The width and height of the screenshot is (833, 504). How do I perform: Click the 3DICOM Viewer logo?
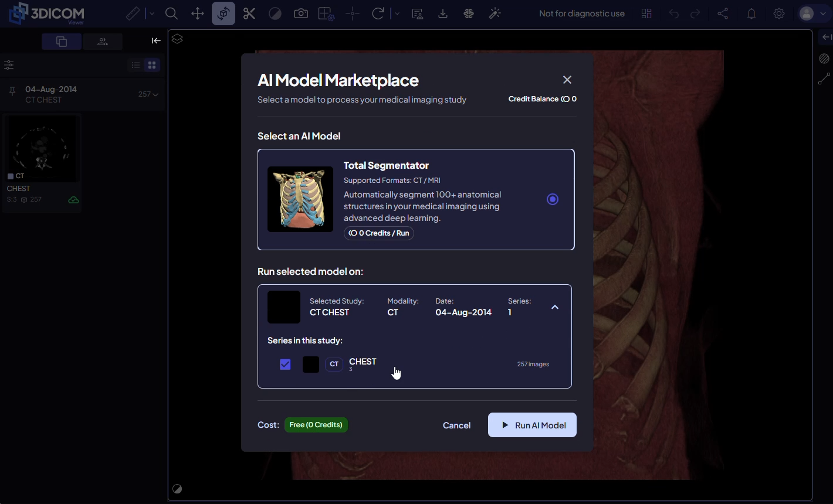(47, 13)
